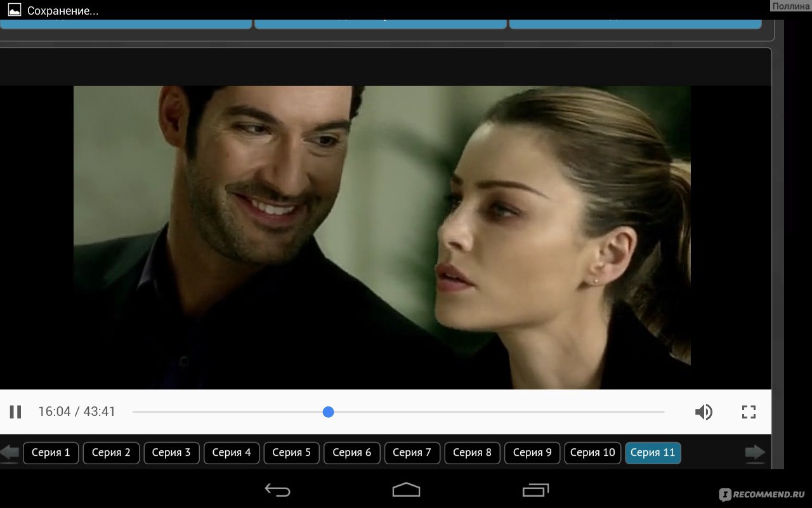
Task: Open episode Серия 2
Action: (x=111, y=453)
